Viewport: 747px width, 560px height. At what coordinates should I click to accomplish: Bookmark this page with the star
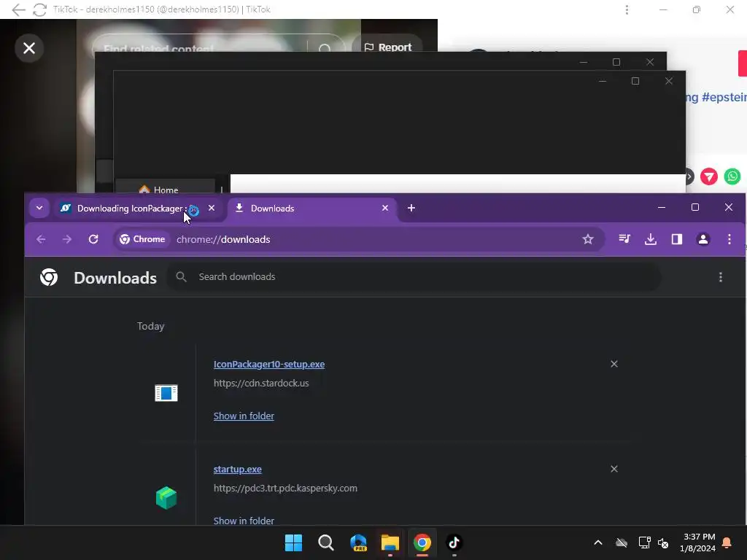tap(588, 239)
